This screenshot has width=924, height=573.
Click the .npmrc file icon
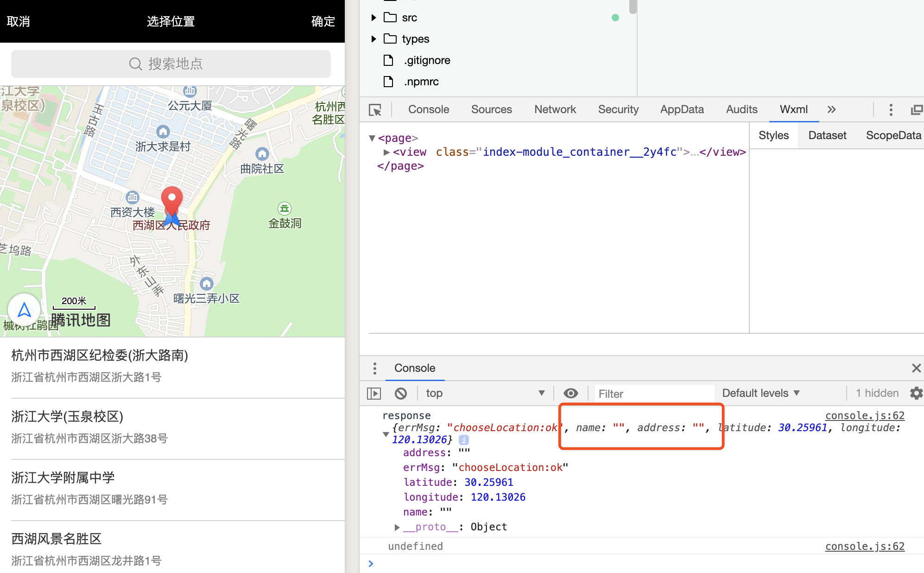click(388, 82)
